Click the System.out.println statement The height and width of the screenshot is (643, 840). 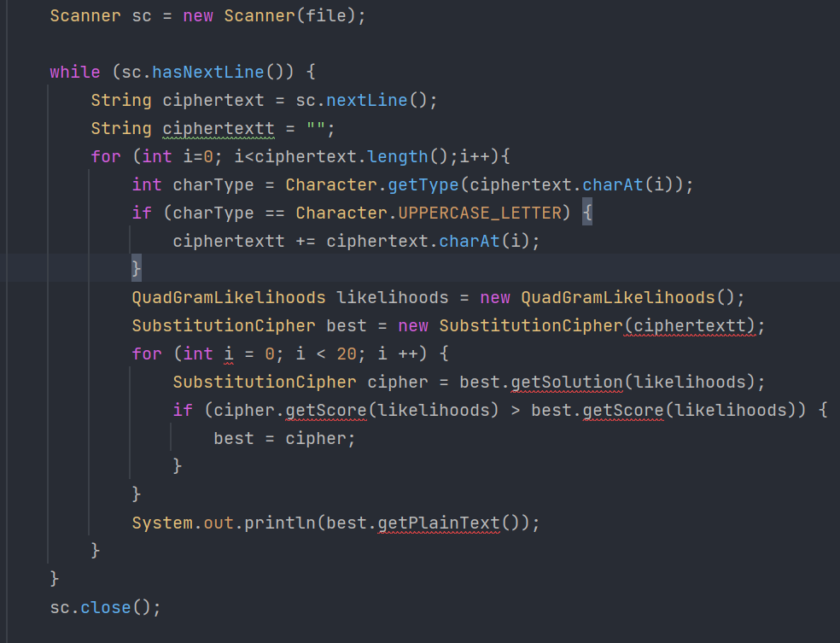pyautogui.click(x=335, y=523)
